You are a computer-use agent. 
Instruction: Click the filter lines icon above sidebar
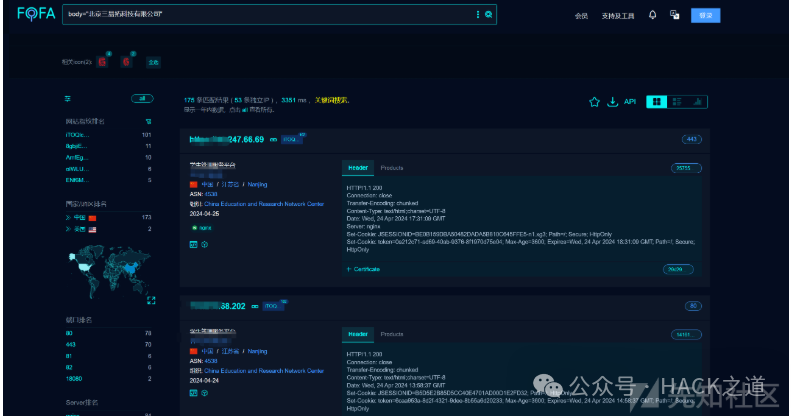pyautogui.click(x=68, y=99)
